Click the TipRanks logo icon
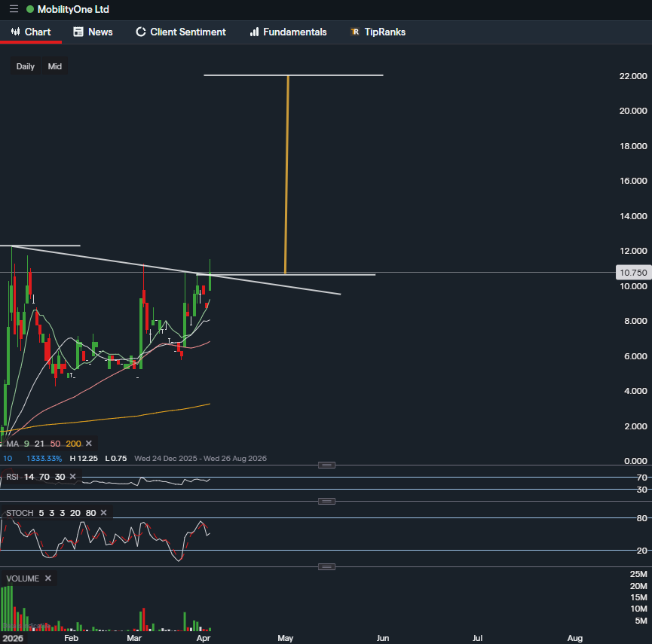Screen dimensions: 652x644 click(355, 32)
